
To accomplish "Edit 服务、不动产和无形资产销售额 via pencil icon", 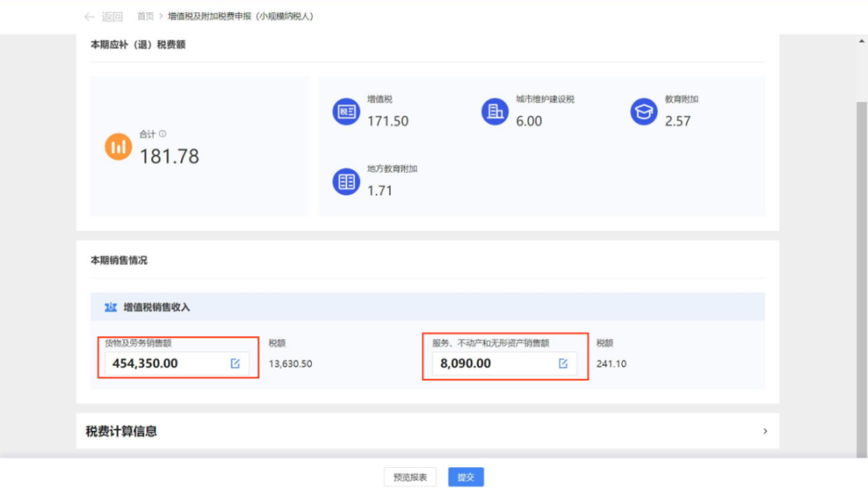I will (563, 363).
